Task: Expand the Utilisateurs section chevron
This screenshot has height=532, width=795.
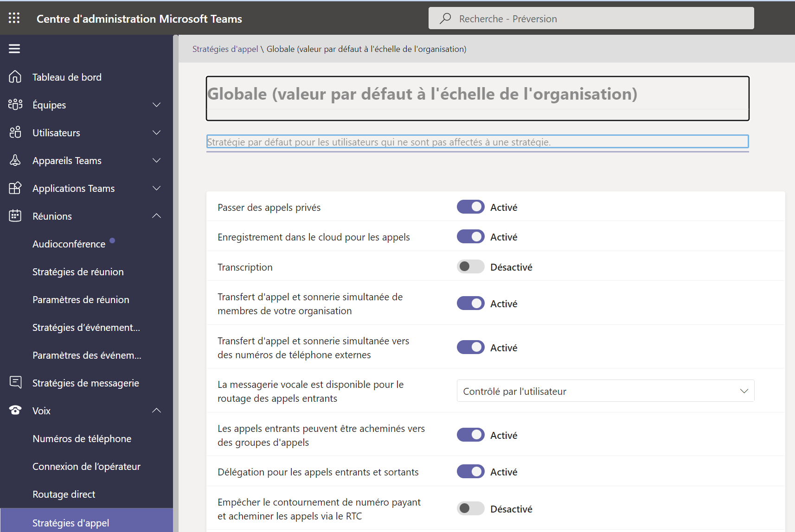Action: [157, 133]
